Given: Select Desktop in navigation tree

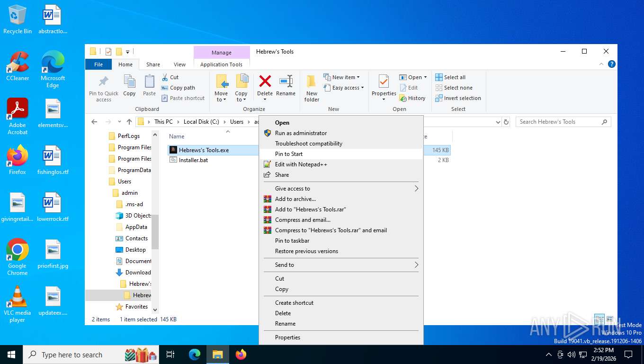Looking at the screenshot, I should point(135,250).
